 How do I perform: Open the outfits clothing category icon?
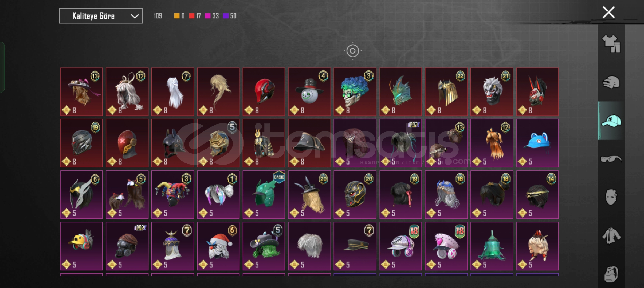tap(611, 44)
